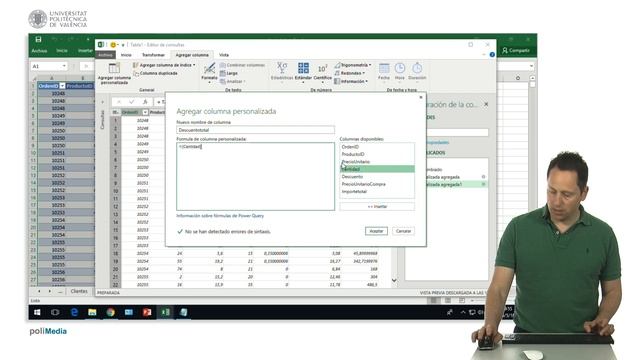640x360 pixels.
Task: Click the new column name field
Action: click(256, 130)
